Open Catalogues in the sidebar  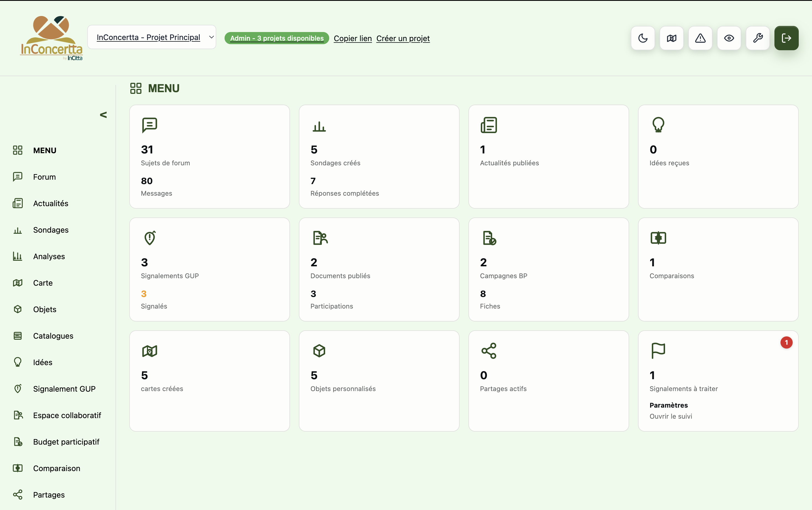click(53, 336)
